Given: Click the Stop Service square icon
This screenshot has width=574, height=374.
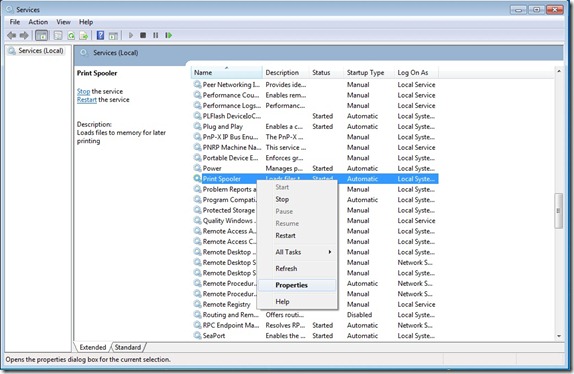Looking at the screenshot, I should click(x=143, y=35).
